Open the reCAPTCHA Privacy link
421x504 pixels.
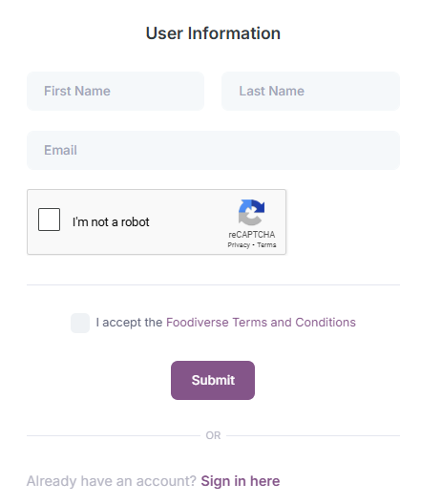pyautogui.click(x=239, y=245)
